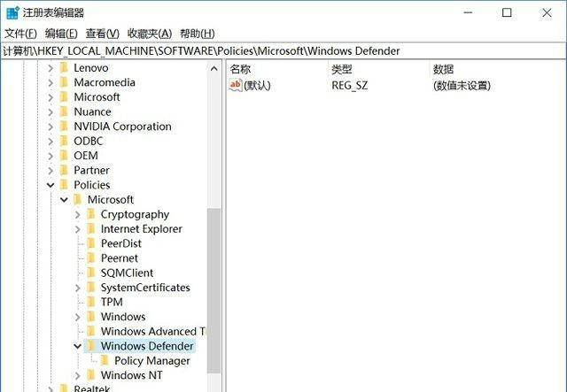
Task: Maximize the Registry Editor window
Action: [507, 12]
